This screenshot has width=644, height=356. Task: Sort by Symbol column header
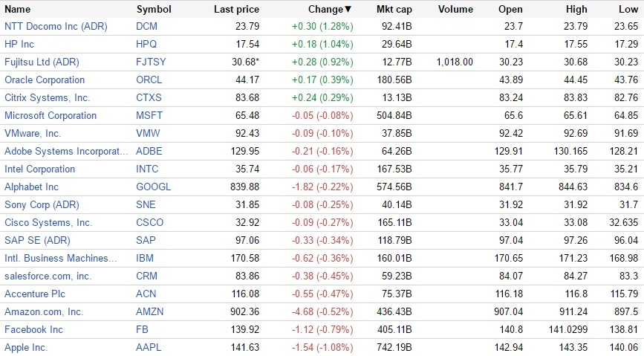coord(154,10)
